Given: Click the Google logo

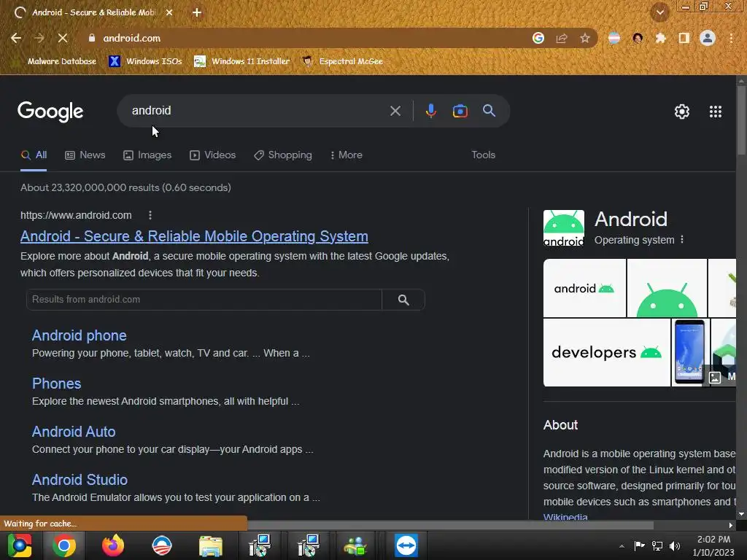Looking at the screenshot, I should 50,112.
